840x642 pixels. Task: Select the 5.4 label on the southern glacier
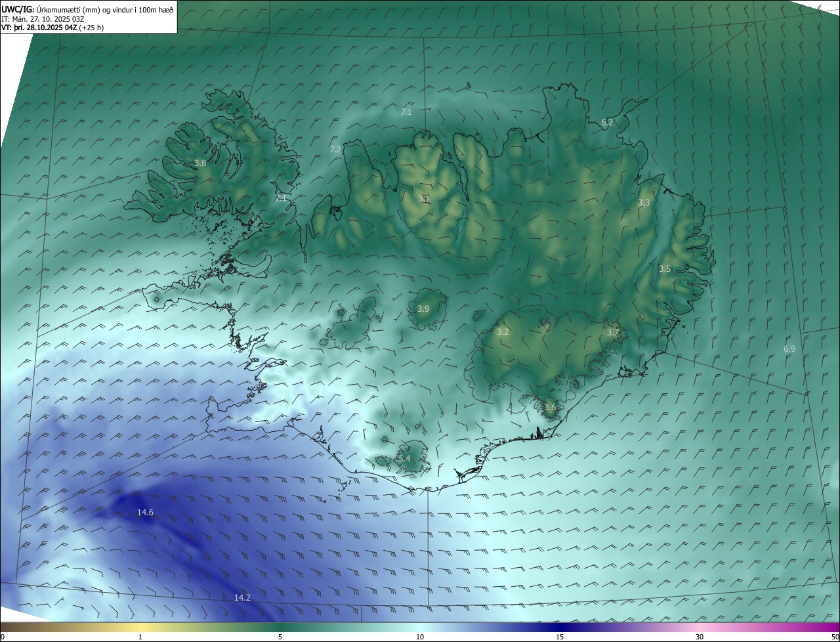(x=404, y=458)
